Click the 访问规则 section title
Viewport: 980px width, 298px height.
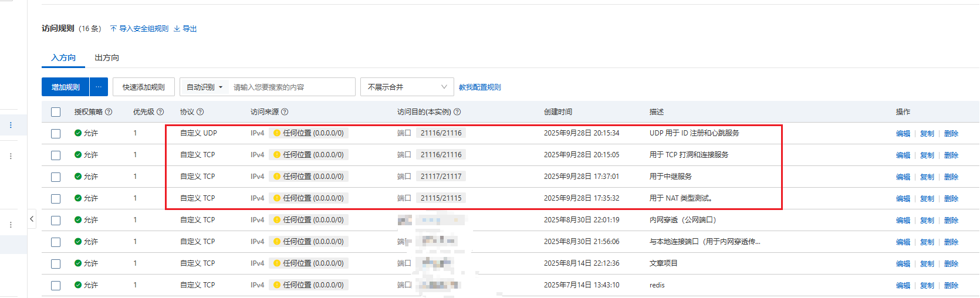[58, 28]
